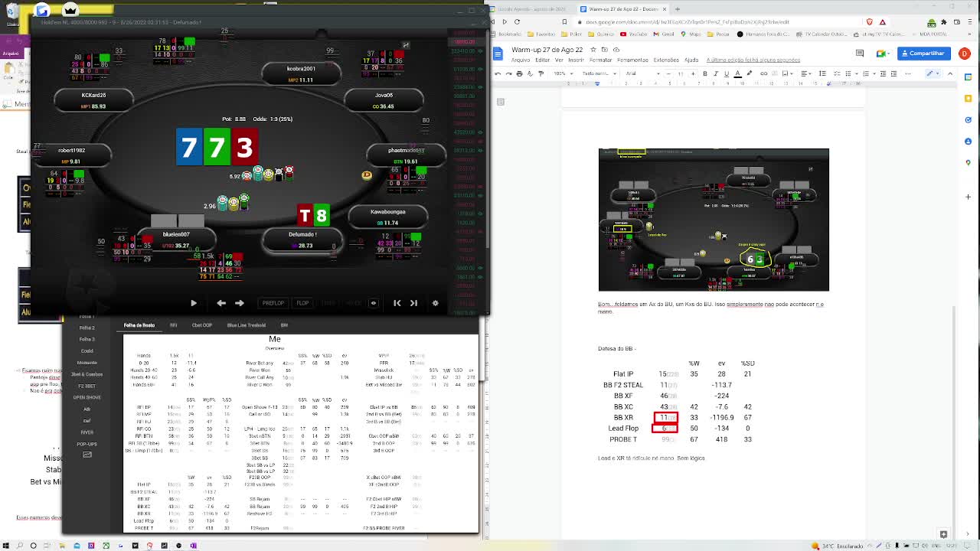Select Folha 3 in popup sidebar
This screenshot has height=551, width=980.
pyautogui.click(x=87, y=339)
